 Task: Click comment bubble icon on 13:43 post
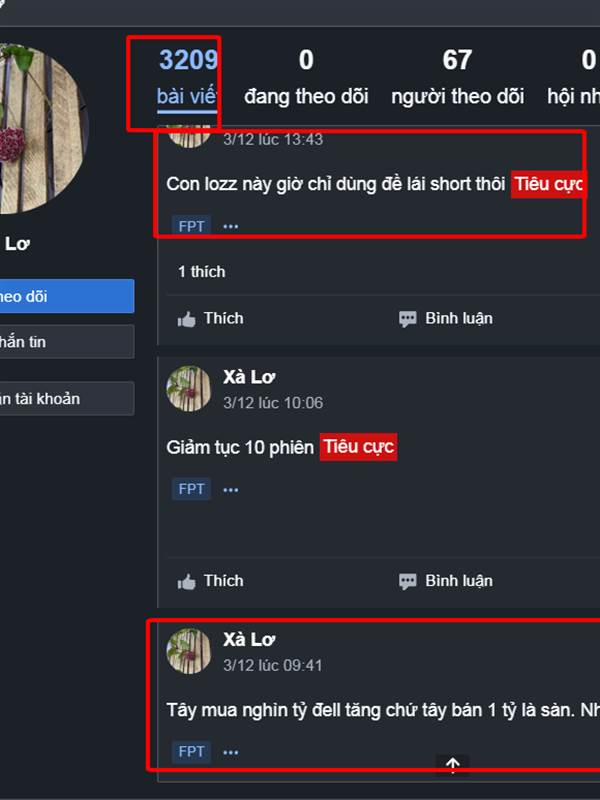click(x=407, y=319)
